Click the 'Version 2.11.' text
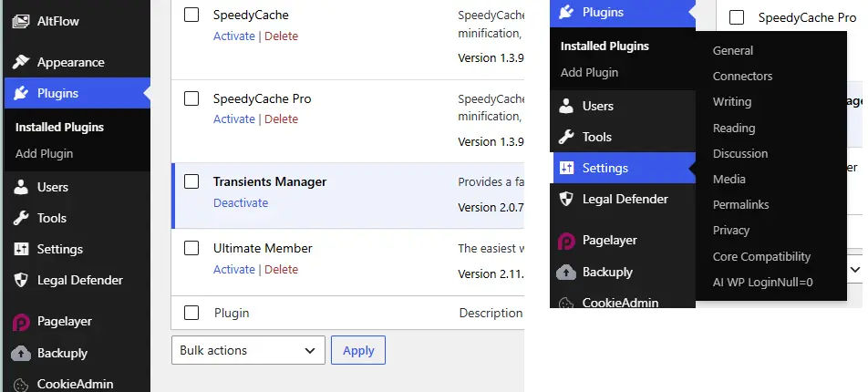 (491, 274)
